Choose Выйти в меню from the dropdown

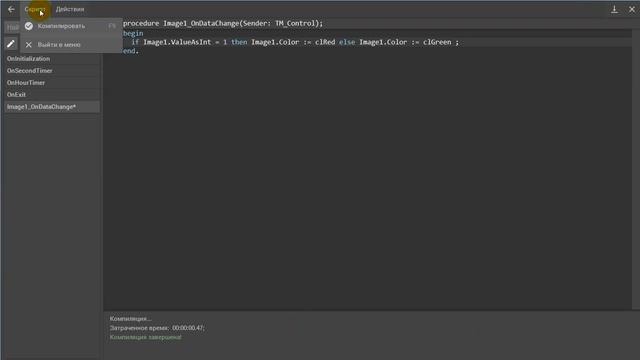pyautogui.click(x=71, y=44)
